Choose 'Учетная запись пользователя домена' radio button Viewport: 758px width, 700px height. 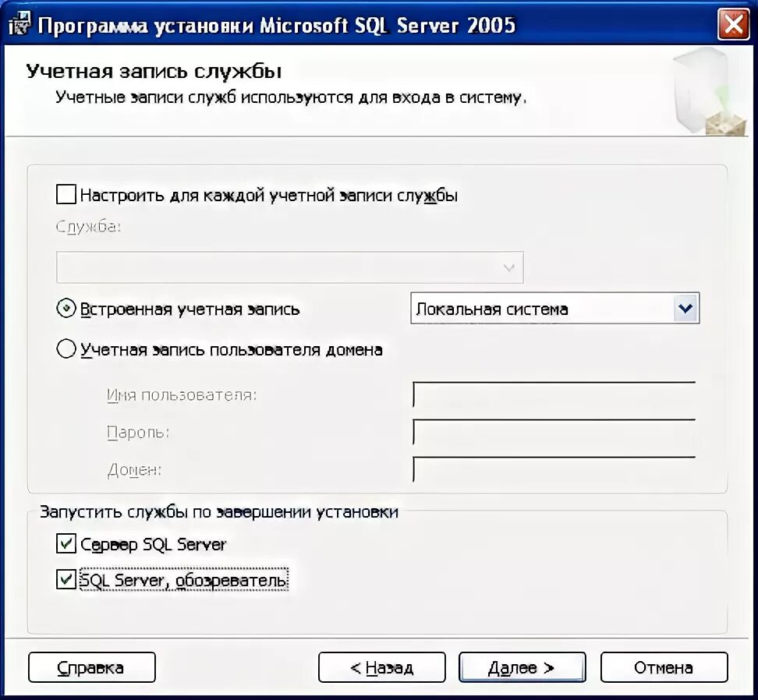coord(66,348)
